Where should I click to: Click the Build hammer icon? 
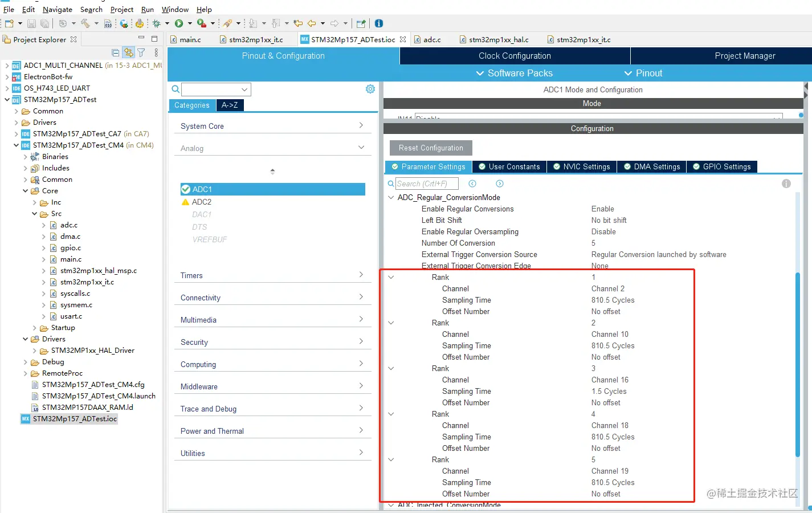click(x=85, y=23)
